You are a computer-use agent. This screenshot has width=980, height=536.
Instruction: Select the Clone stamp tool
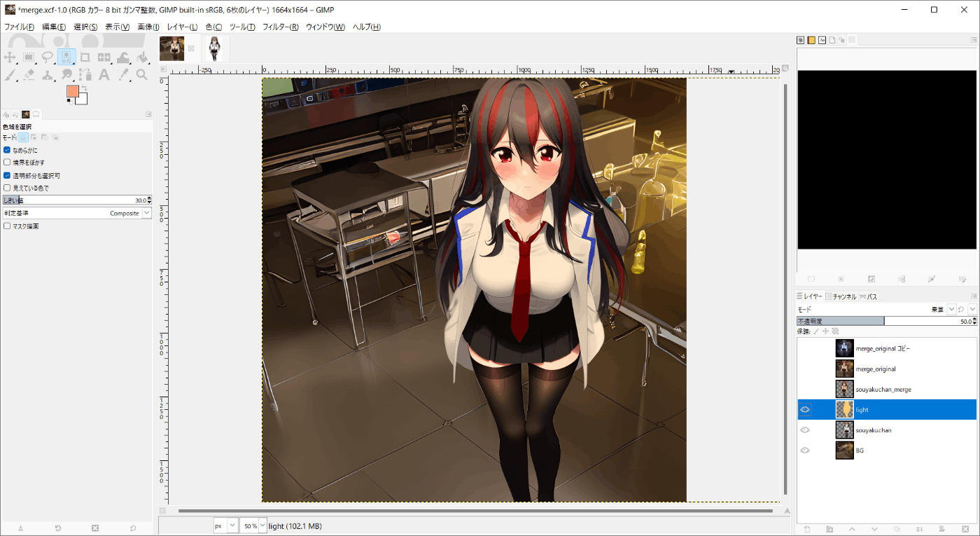click(x=48, y=74)
